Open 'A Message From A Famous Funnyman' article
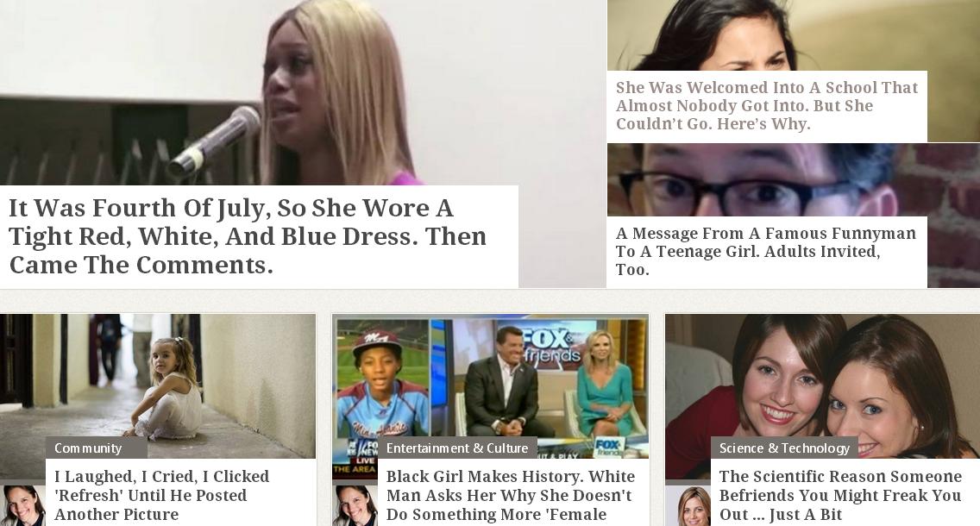 (x=766, y=251)
